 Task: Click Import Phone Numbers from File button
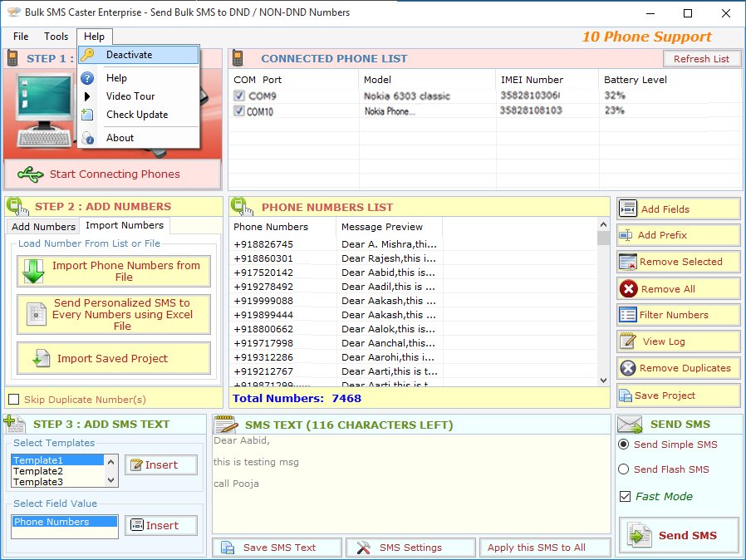pyautogui.click(x=114, y=271)
